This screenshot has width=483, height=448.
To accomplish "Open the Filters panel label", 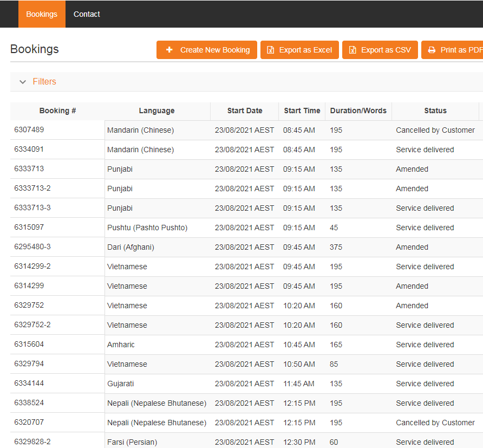I will [44, 82].
